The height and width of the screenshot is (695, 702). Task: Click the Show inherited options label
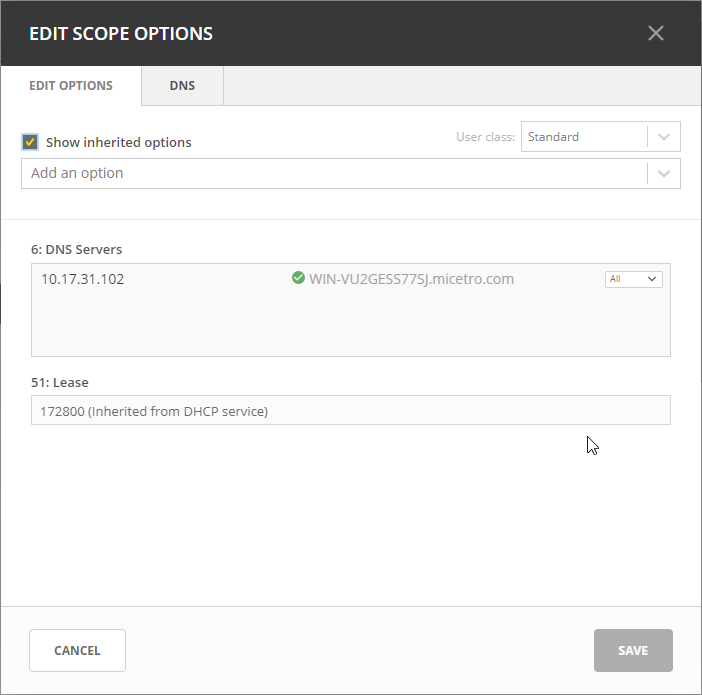[118, 142]
